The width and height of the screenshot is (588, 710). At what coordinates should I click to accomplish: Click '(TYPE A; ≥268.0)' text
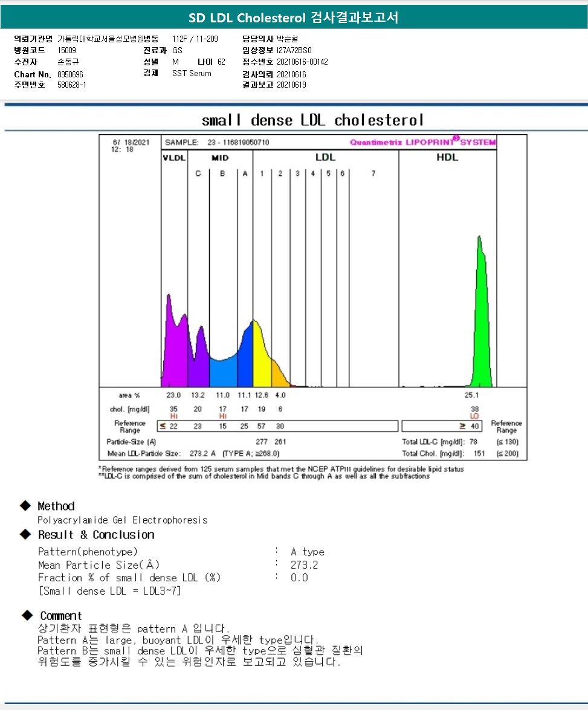click(x=251, y=453)
